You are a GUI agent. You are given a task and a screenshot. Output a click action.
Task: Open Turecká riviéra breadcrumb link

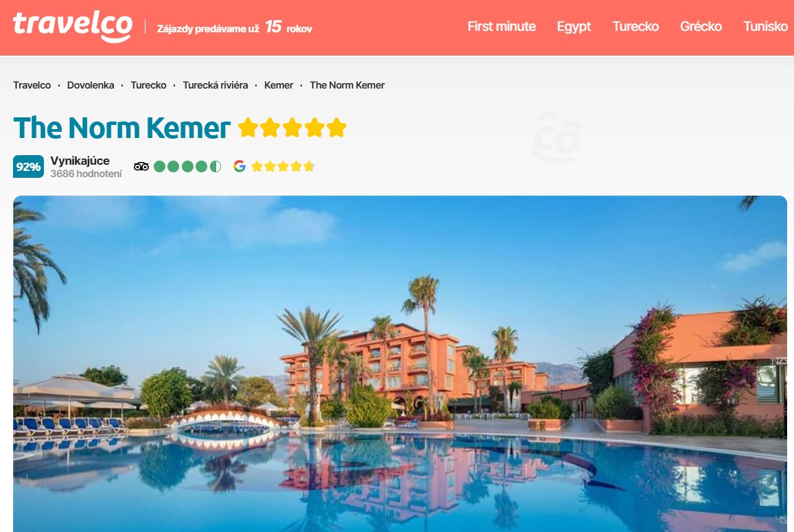point(215,85)
